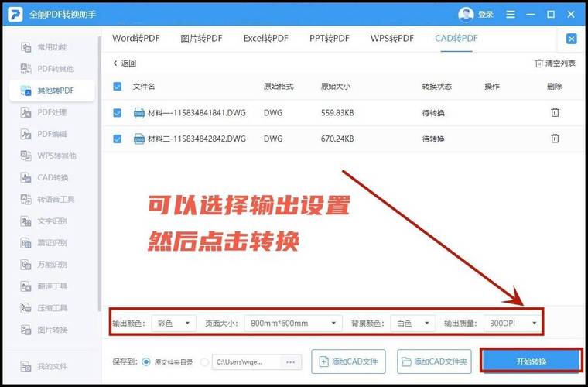Open 文字识别 in the sidebar
This screenshot has width=588, height=387.
coord(43,221)
